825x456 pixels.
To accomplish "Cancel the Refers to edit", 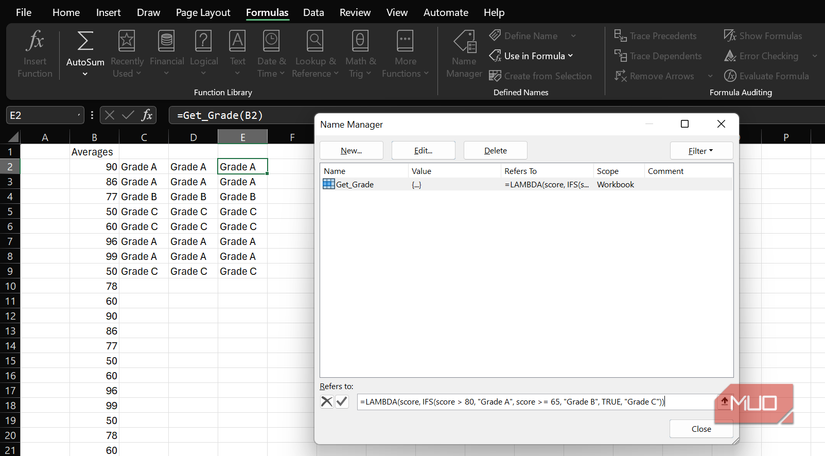I will coord(327,401).
